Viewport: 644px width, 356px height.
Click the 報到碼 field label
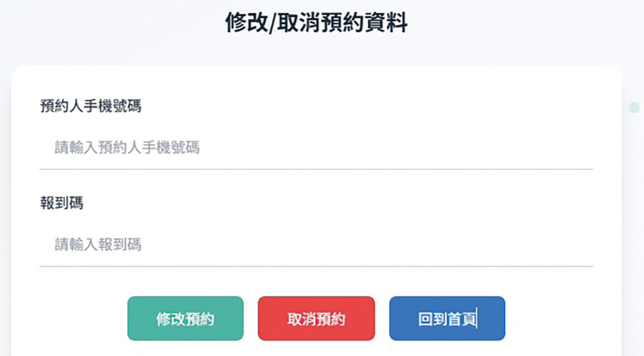coord(62,203)
